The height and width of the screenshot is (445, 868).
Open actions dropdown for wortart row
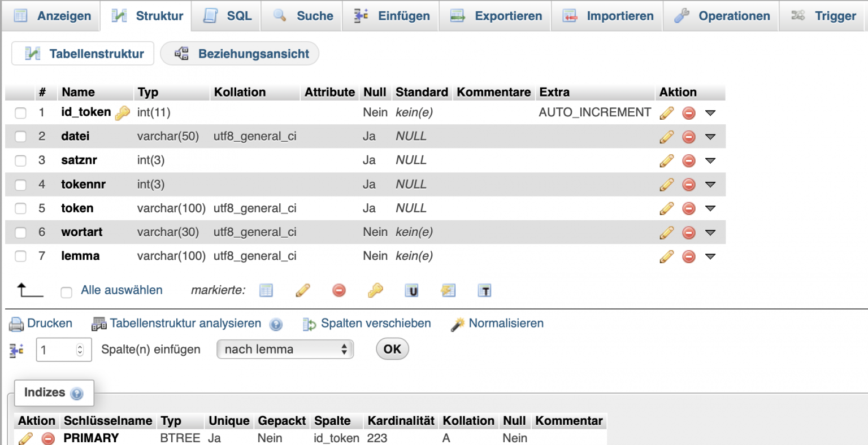pyautogui.click(x=710, y=232)
